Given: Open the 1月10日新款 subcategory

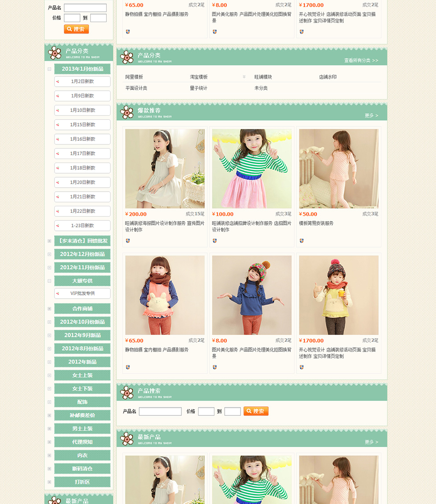Looking at the screenshot, I should click(82, 111).
